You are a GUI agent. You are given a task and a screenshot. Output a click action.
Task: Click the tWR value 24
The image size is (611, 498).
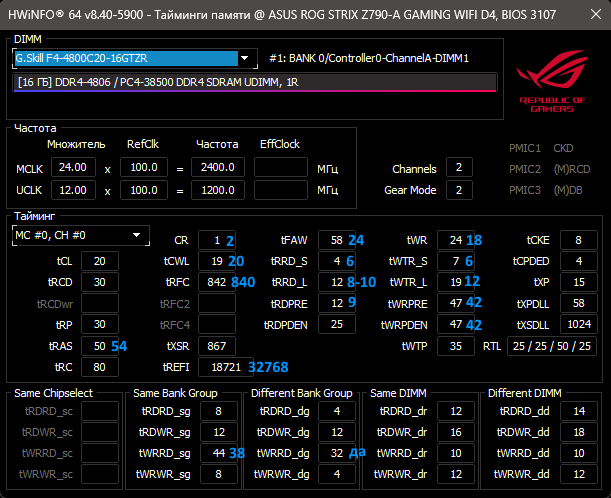pyautogui.click(x=456, y=240)
